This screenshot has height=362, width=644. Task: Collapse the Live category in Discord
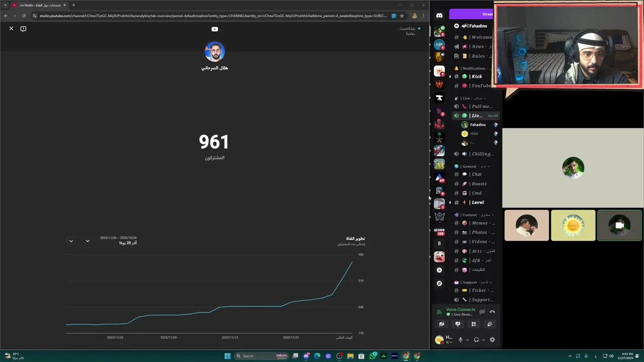[x=471, y=99]
